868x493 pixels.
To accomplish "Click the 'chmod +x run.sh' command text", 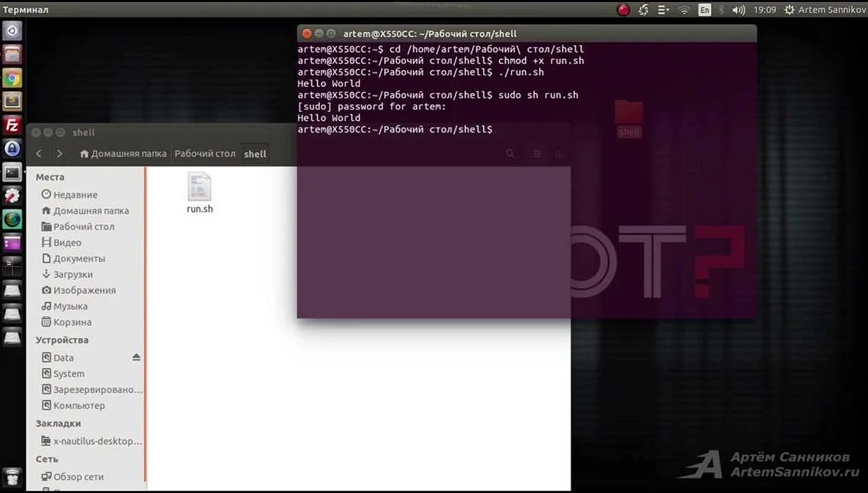I will [x=541, y=61].
